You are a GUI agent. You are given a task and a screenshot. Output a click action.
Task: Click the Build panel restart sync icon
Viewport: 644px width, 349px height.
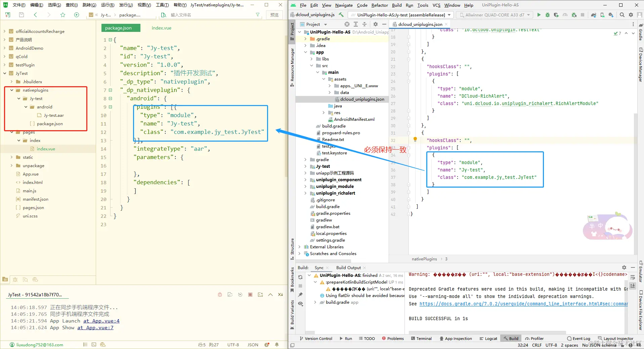(300, 277)
